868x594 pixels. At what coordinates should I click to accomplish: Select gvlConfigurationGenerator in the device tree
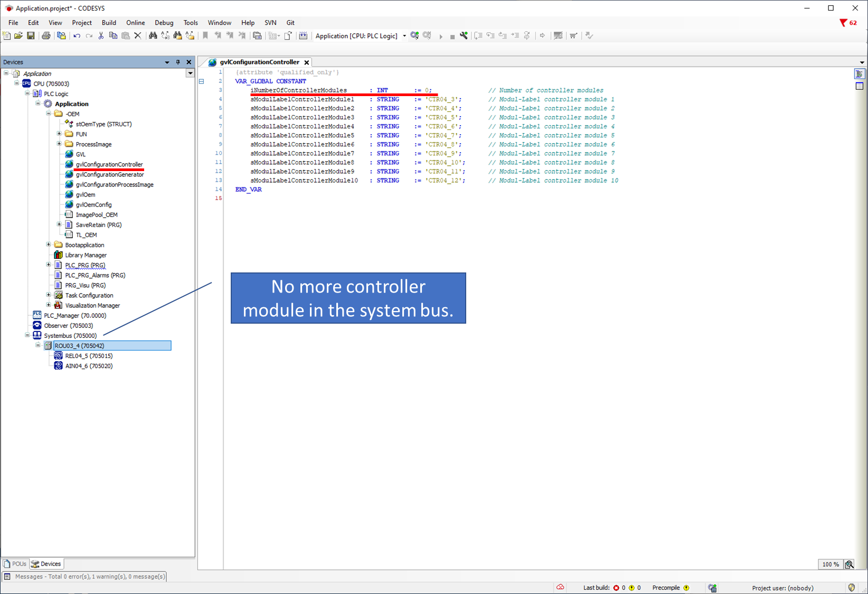[x=109, y=175]
